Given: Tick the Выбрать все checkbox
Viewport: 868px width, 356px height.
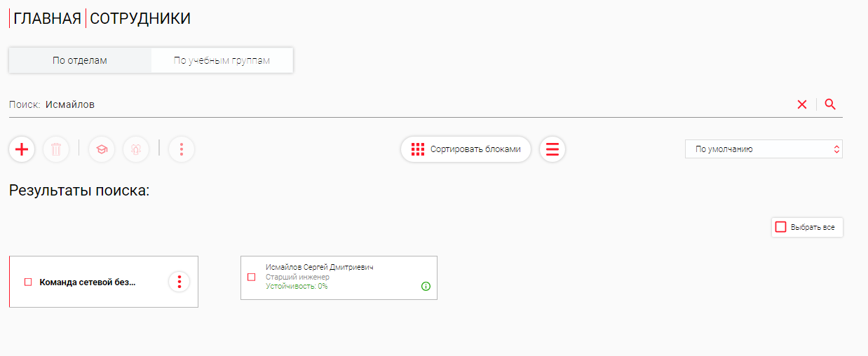Looking at the screenshot, I should 780,227.
